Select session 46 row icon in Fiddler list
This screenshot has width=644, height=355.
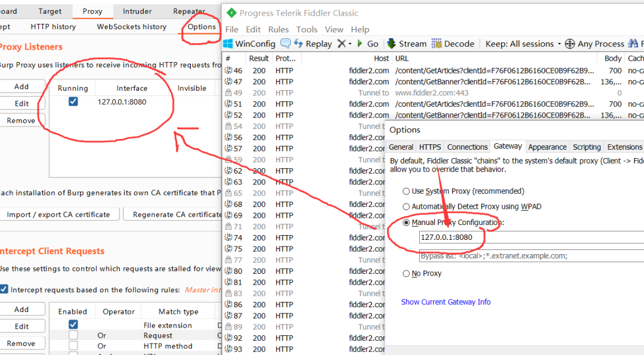[x=228, y=70]
